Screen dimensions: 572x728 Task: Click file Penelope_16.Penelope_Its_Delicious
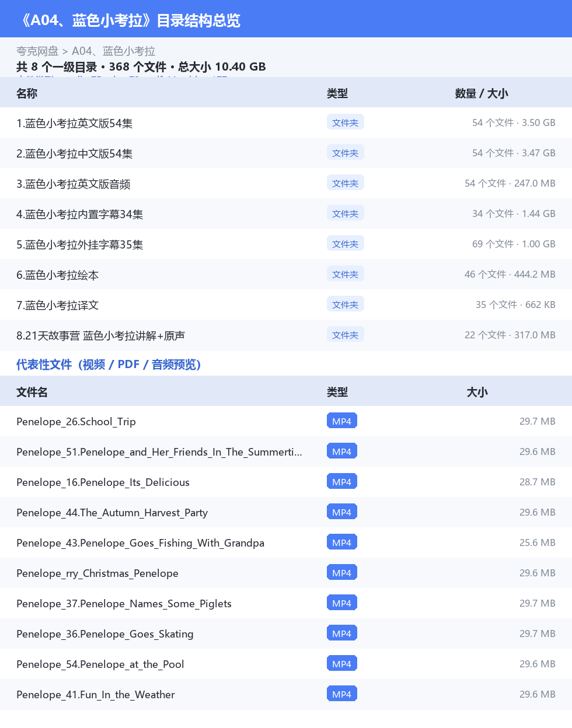click(x=103, y=482)
